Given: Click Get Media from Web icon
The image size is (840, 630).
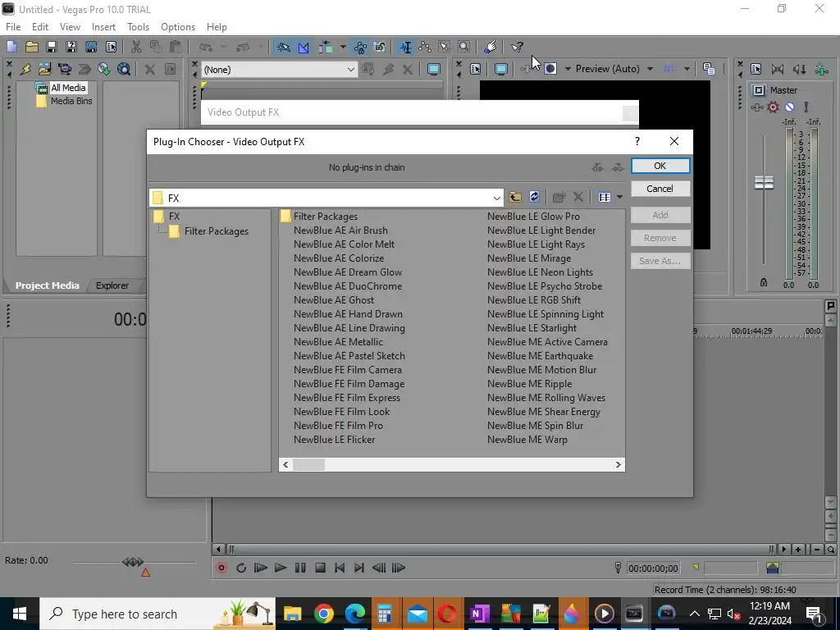Looking at the screenshot, I should click(x=124, y=69).
